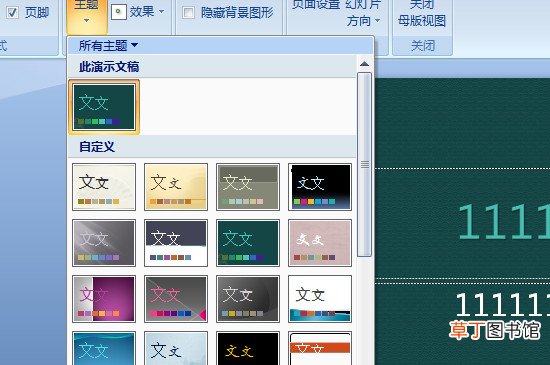Apply the golden yellow theme thumbnail

pos(176,187)
